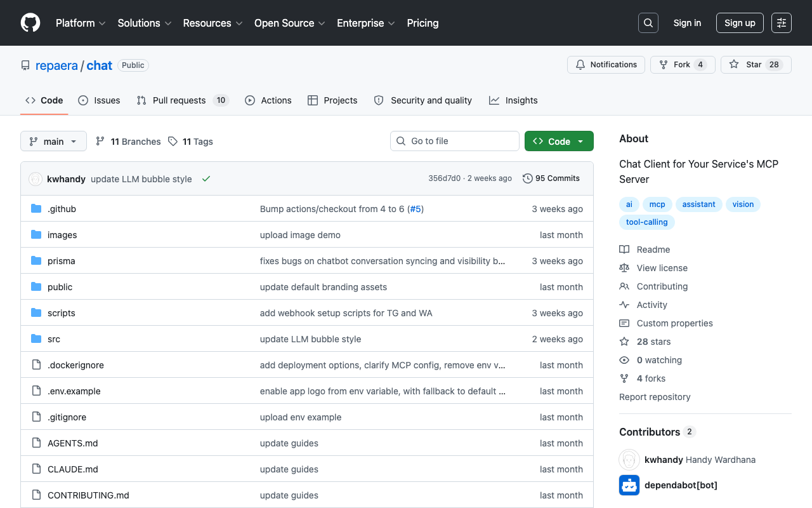This screenshot has height=508, width=812.
Task: Click the folder icon beside src
Action: coord(36,339)
